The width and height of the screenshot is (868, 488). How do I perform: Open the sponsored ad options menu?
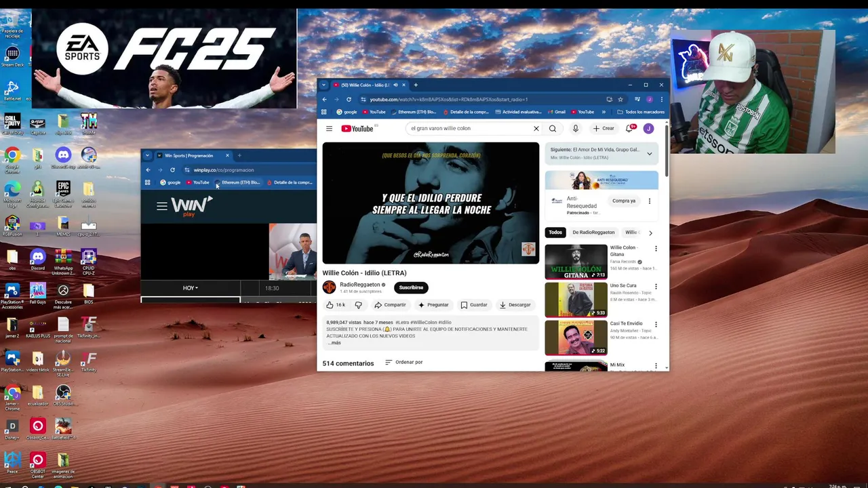[x=649, y=201]
